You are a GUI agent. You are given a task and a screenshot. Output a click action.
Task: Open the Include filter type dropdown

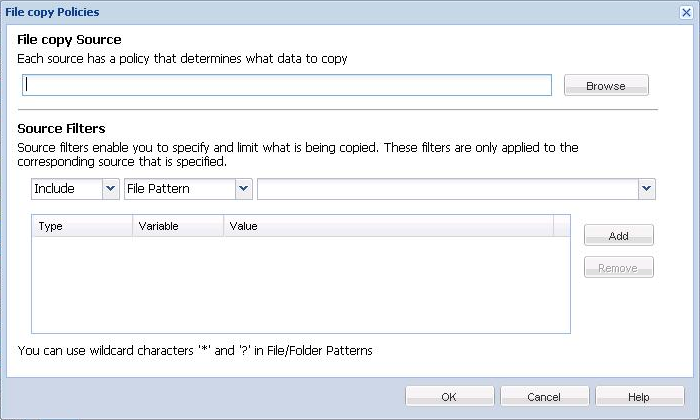(x=66, y=188)
